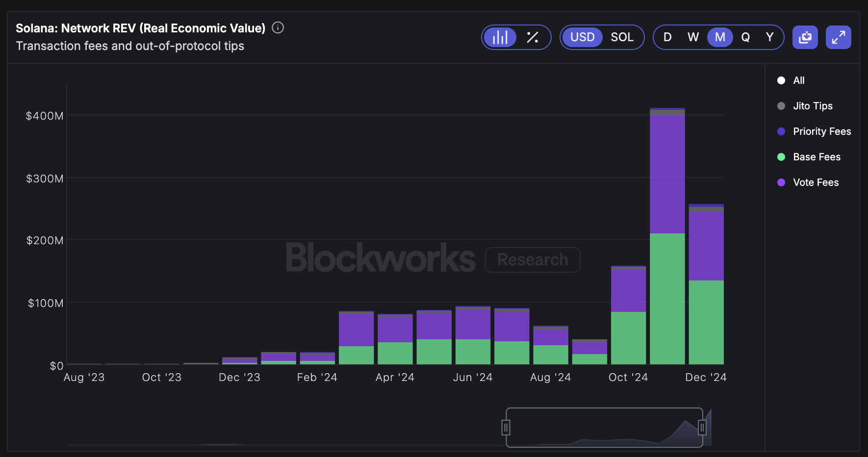
Task: Select the bar chart view icon
Action: tap(500, 37)
